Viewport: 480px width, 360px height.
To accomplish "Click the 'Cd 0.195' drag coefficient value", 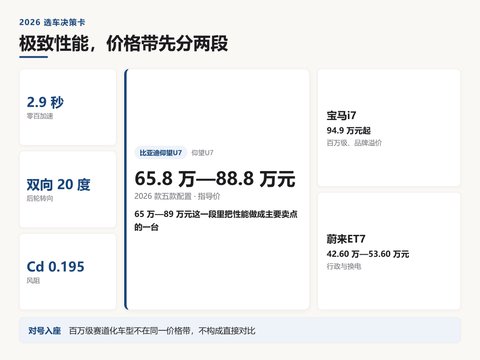I will 56,267.
